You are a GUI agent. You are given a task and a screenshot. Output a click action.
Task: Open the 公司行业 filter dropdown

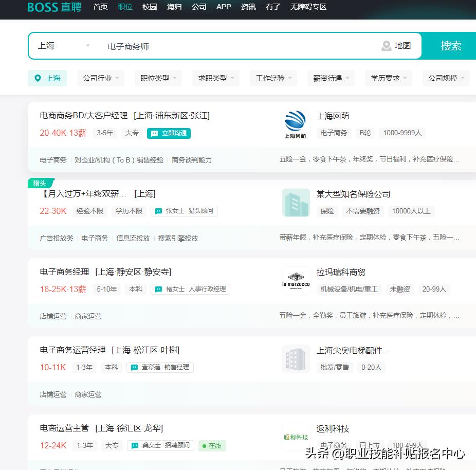[100, 78]
